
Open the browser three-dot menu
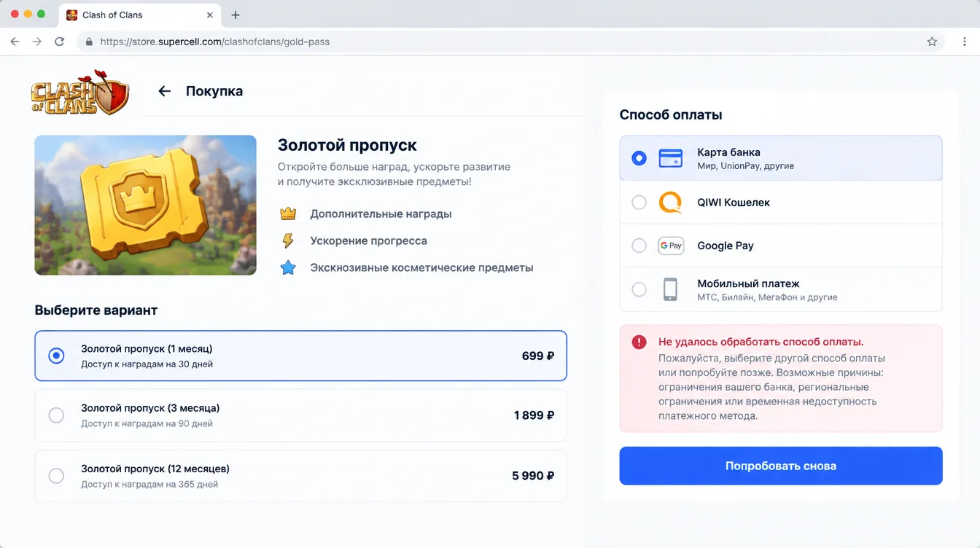pos(964,42)
